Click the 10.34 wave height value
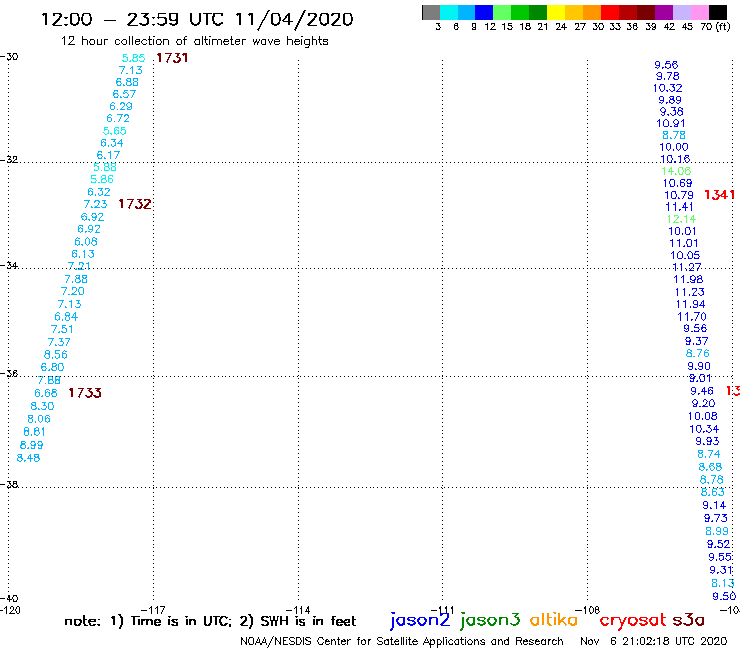 tap(704, 429)
